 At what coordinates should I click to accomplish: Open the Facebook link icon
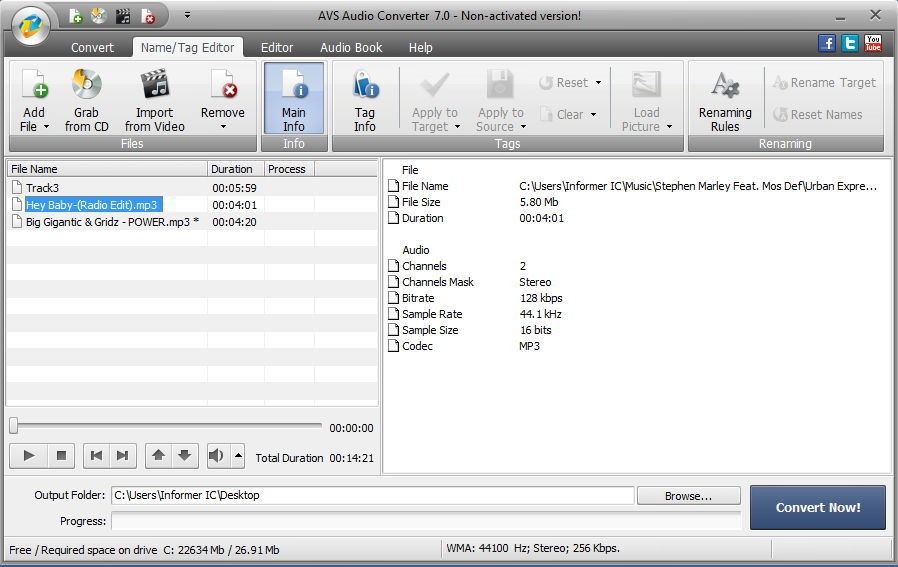tap(826, 43)
